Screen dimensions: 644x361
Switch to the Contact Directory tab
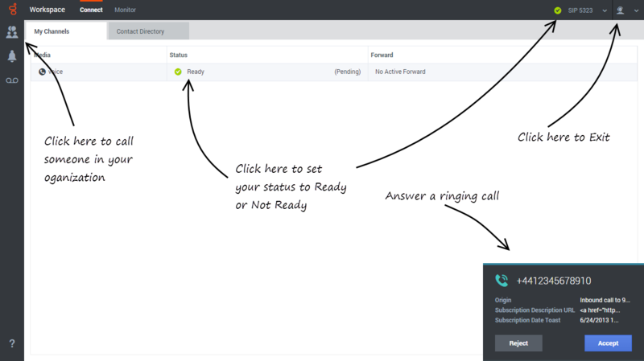(140, 31)
